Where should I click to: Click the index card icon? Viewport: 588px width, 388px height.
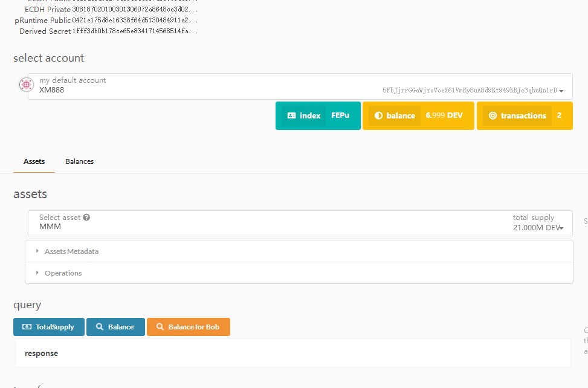pos(292,115)
